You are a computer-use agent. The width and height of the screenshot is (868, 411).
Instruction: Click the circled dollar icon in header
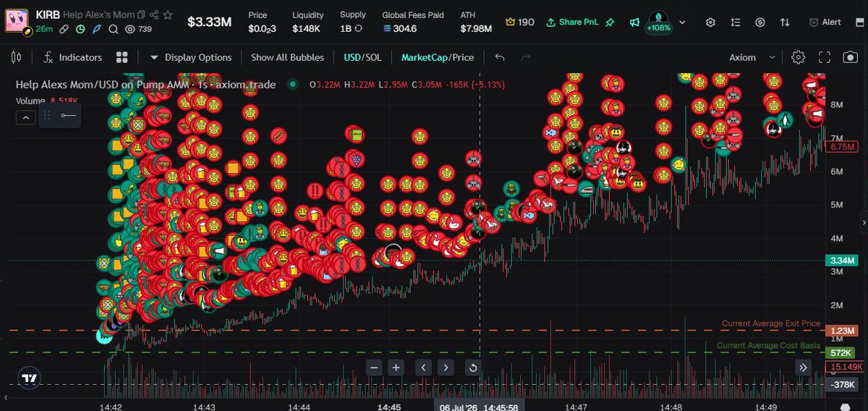pos(760,22)
